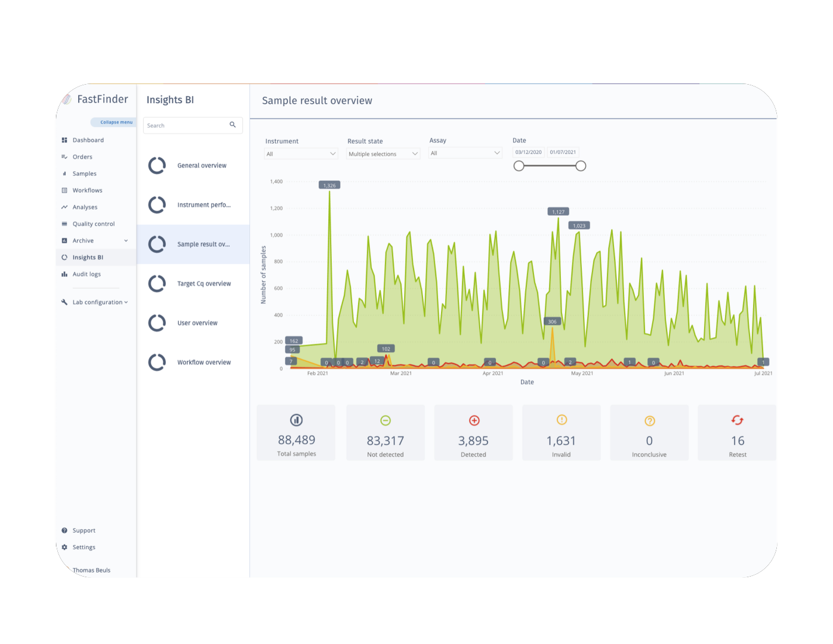Open the Assay dropdown

point(465,153)
